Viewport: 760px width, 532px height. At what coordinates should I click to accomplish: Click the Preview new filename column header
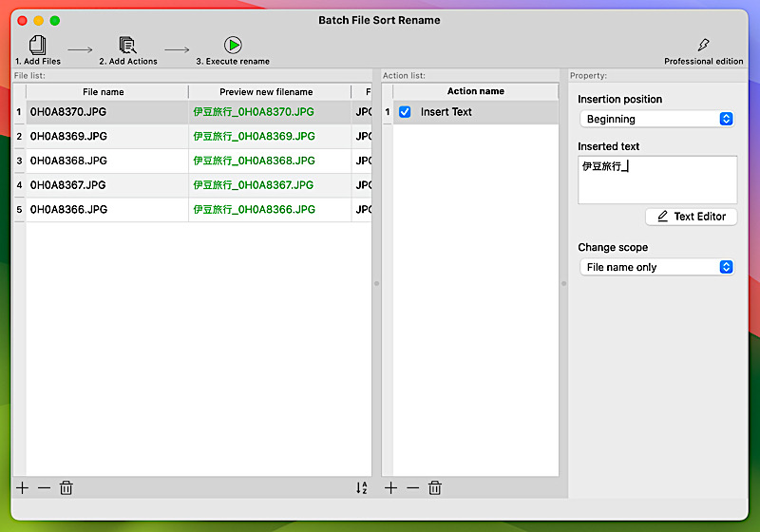pos(266,92)
